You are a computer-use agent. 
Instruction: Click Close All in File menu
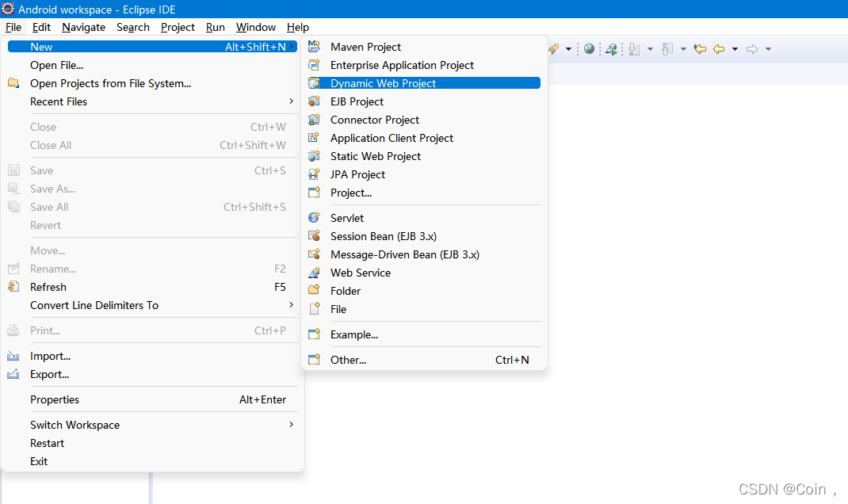pyautogui.click(x=152, y=146)
